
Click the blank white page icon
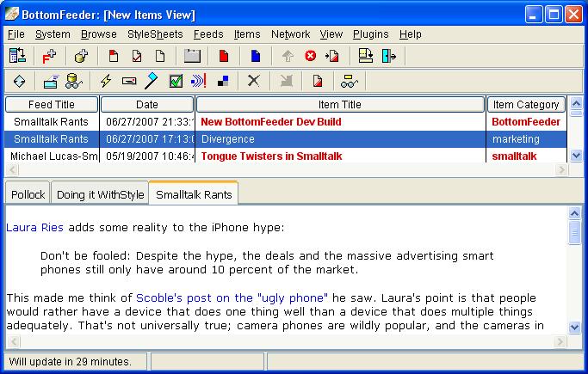(x=160, y=56)
